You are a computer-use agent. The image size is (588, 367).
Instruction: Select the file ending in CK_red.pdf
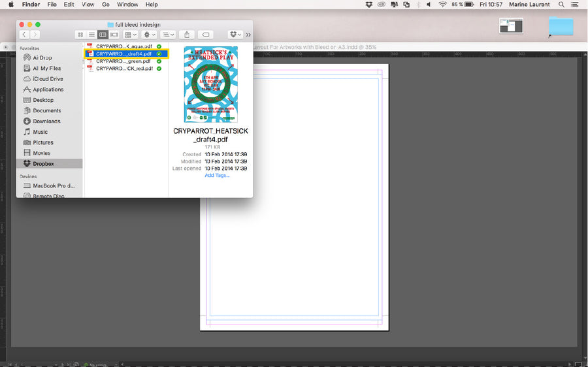click(125, 69)
